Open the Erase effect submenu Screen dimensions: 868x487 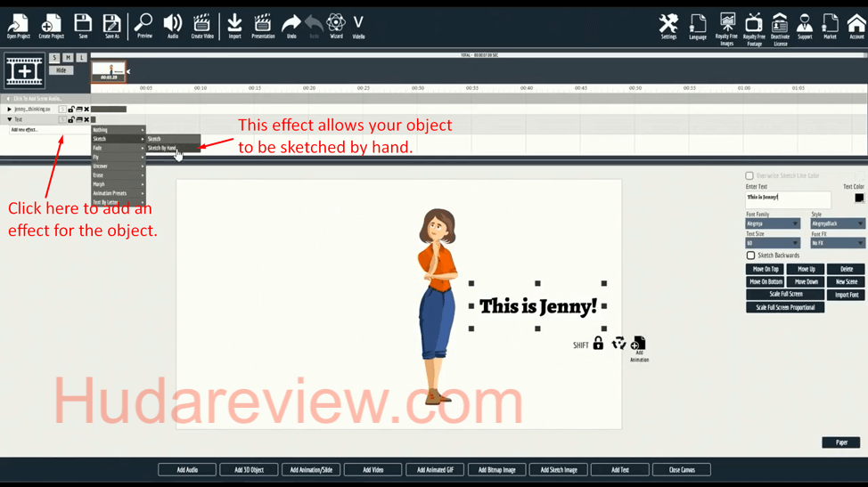click(x=119, y=175)
